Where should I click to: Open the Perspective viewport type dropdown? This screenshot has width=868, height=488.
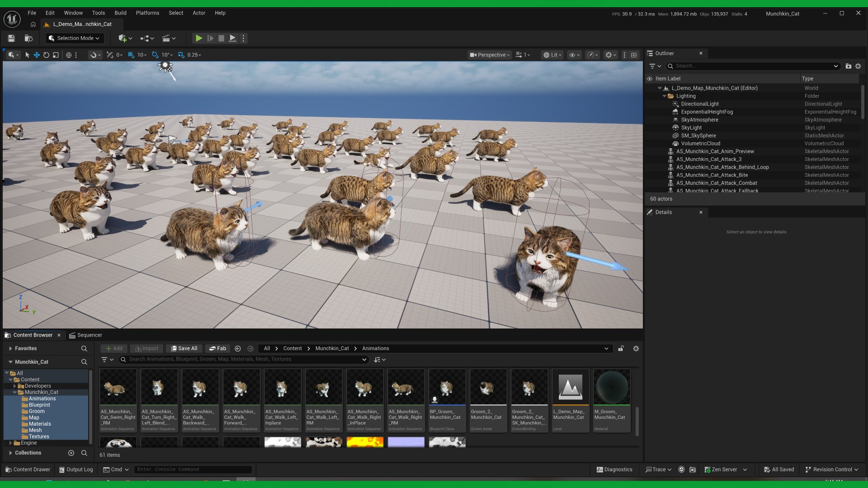tap(490, 55)
